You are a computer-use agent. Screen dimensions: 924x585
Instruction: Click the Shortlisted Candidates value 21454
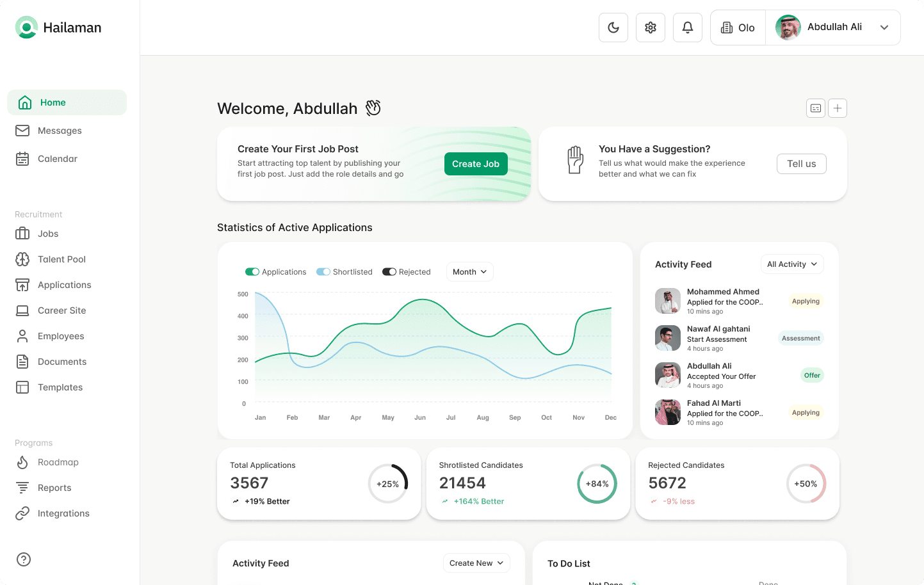tap(462, 483)
